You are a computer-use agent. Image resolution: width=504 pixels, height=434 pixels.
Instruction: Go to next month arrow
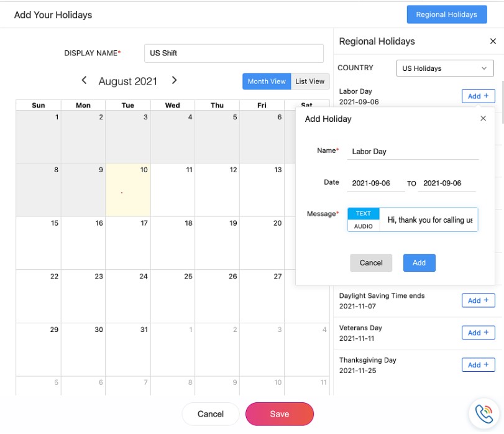pos(174,80)
